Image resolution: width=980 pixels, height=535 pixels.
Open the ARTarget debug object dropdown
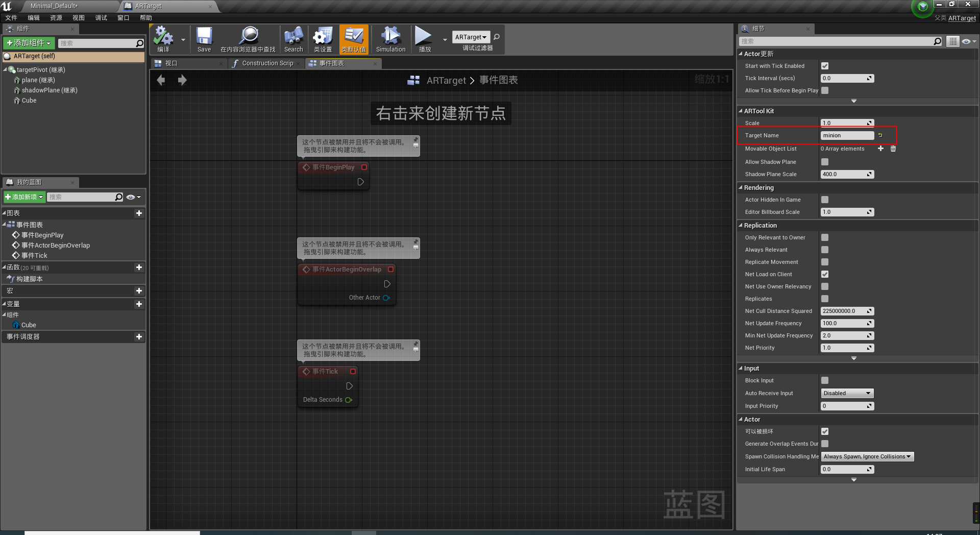coord(471,37)
